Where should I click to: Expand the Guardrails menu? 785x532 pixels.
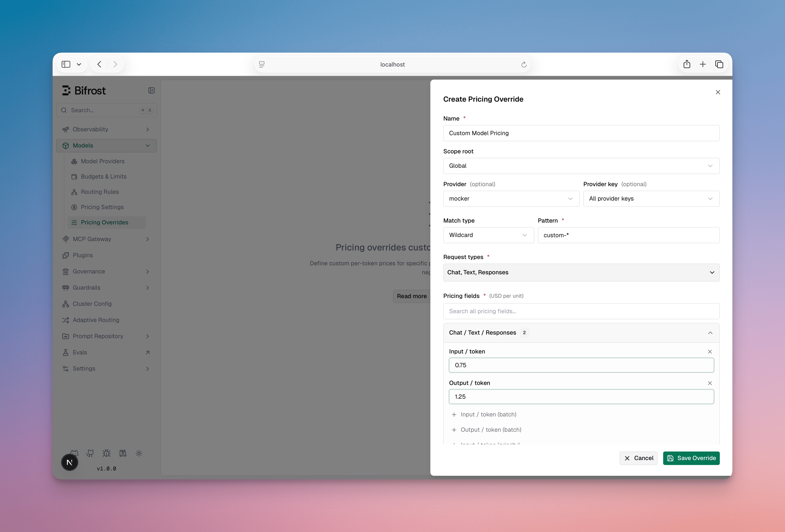coord(106,288)
